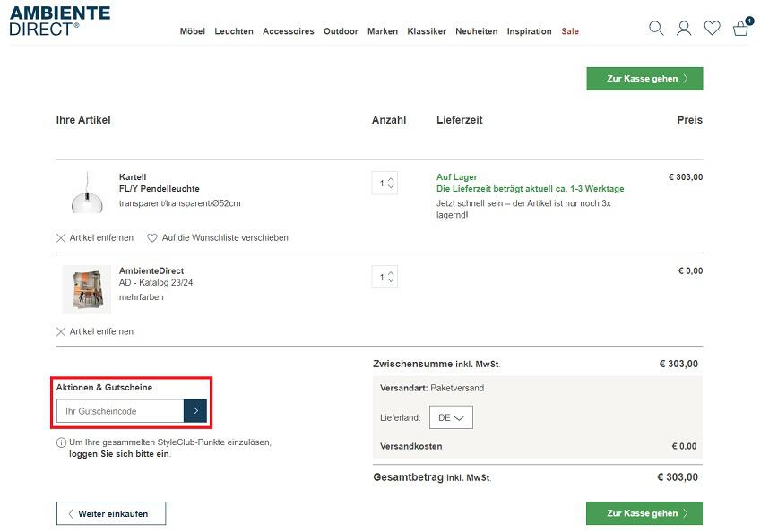This screenshot has height=532, width=769.
Task: Click loggen Sie sich bitte ein link
Action: (119, 454)
